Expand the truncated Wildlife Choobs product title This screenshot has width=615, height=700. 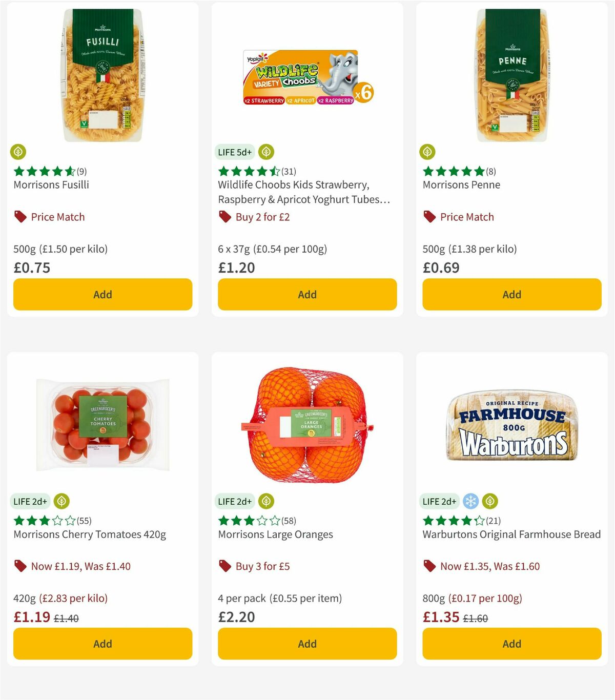[304, 192]
